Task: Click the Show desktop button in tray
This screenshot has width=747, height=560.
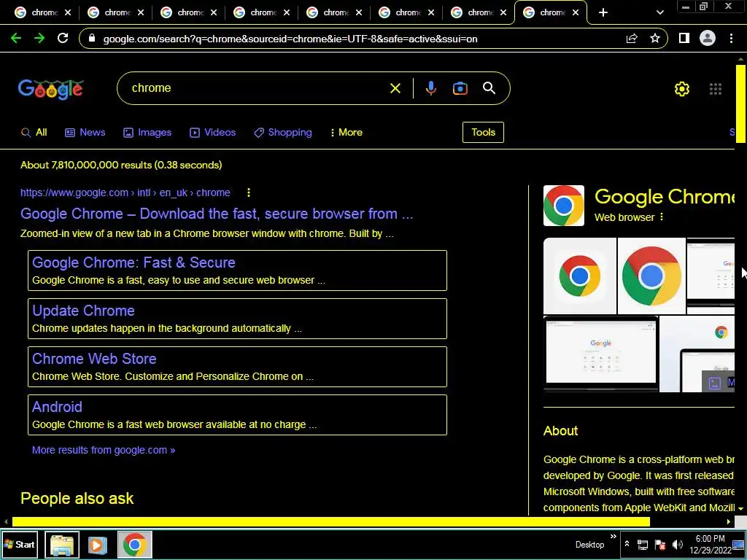Action: (738, 544)
